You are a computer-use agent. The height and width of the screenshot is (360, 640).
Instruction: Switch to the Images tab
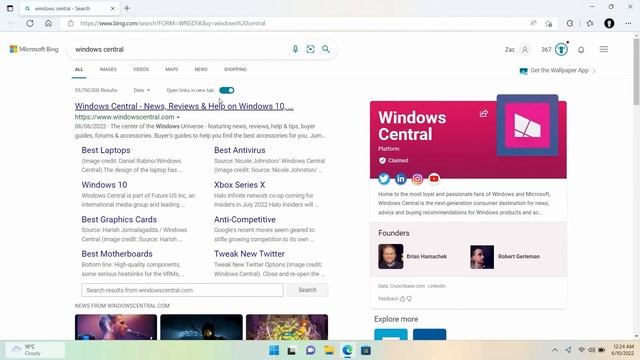(108, 69)
